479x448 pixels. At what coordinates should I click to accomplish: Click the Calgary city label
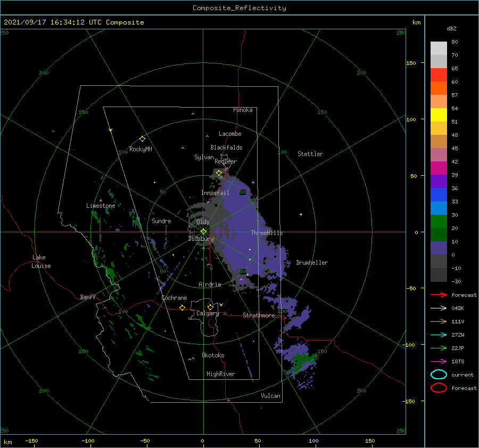click(x=208, y=313)
